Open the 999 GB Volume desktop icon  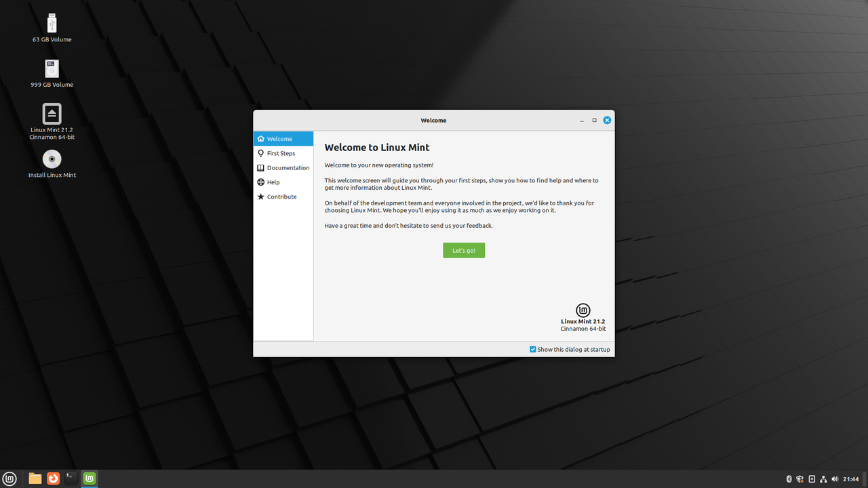click(52, 74)
